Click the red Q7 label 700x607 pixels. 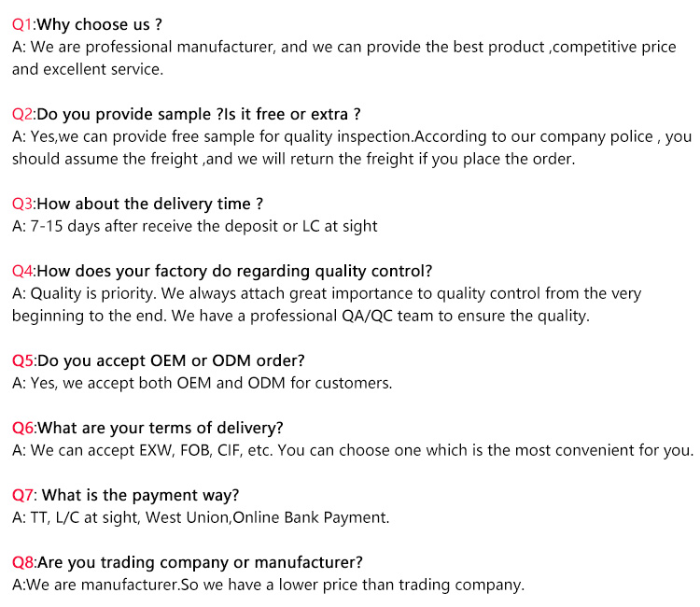pyautogui.click(x=22, y=495)
